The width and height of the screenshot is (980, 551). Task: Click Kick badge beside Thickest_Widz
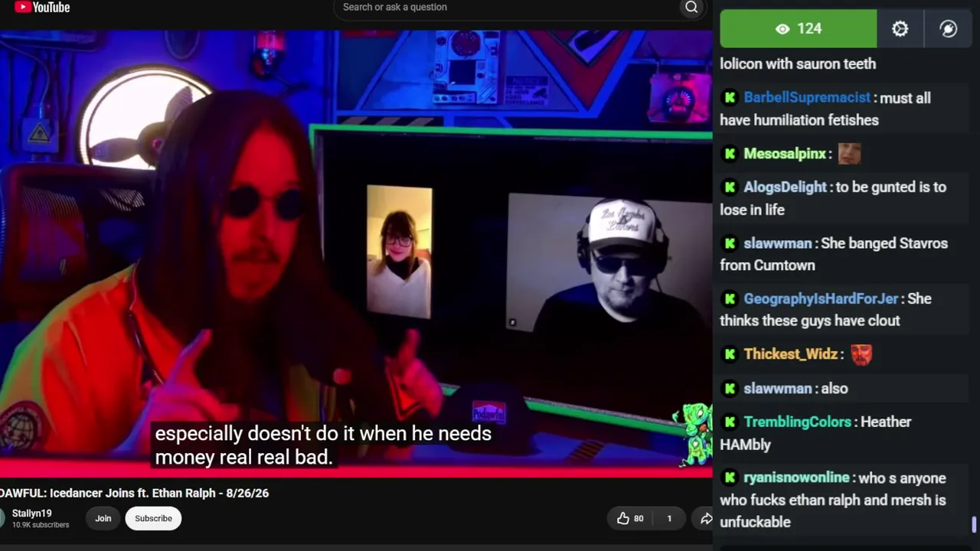(x=730, y=354)
